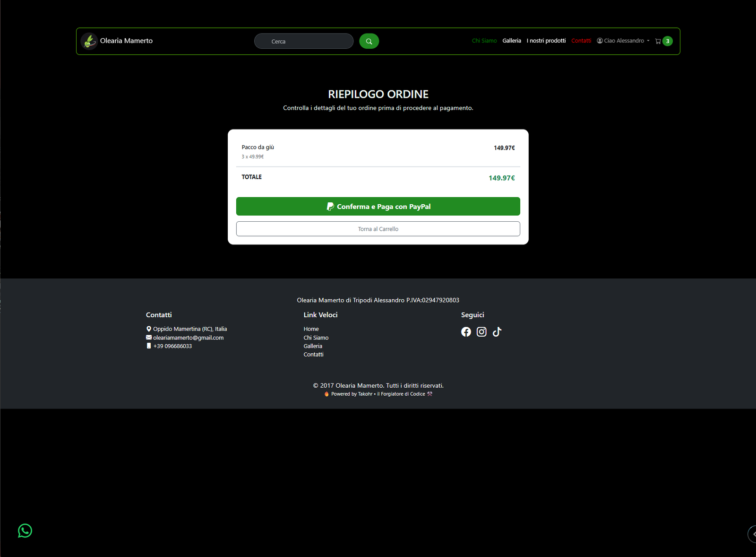Email oleariamamerto@gmail.com from the footer
Viewport: 756px width, 557px height.
click(x=188, y=337)
